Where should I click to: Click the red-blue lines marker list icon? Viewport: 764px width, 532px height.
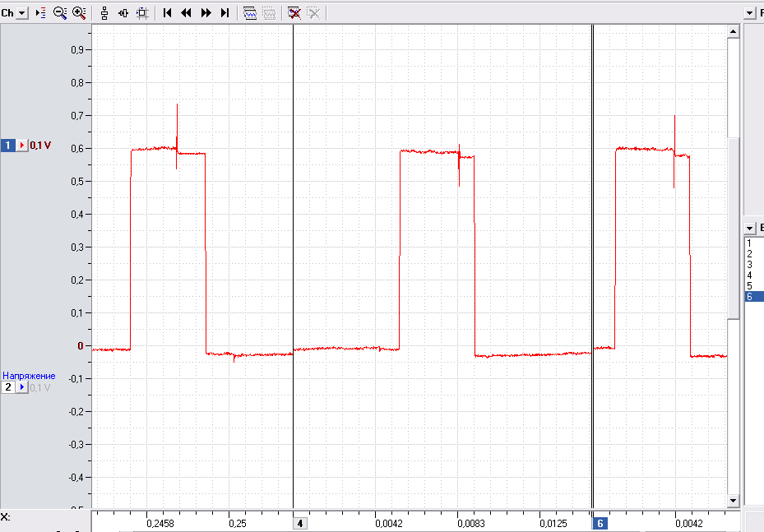(41, 13)
